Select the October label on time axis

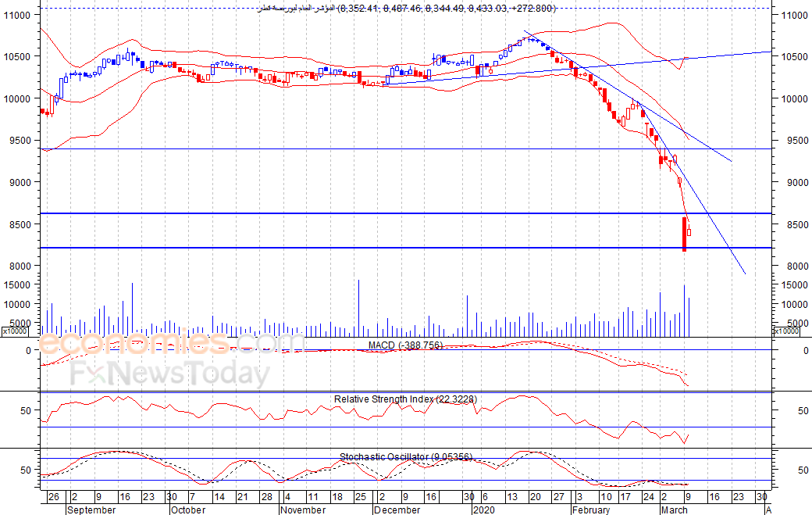(188, 510)
